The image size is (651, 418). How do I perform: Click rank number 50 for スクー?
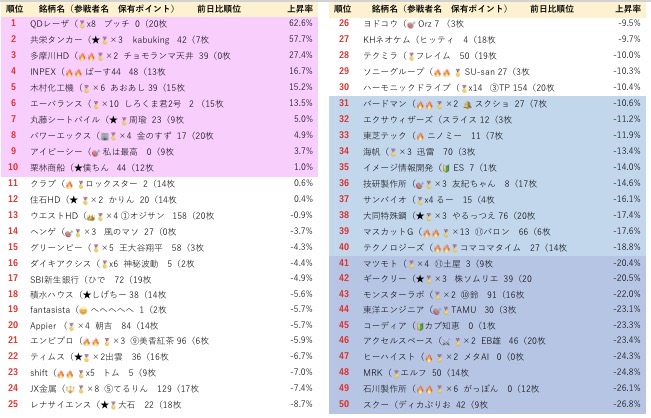click(x=343, y=405)
